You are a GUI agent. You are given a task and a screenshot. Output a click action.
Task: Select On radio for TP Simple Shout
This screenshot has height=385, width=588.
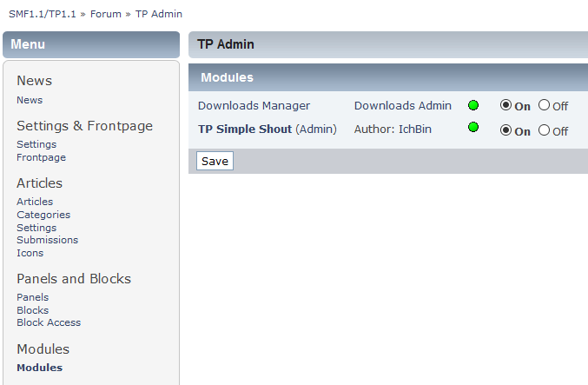[x=505, y=130]
